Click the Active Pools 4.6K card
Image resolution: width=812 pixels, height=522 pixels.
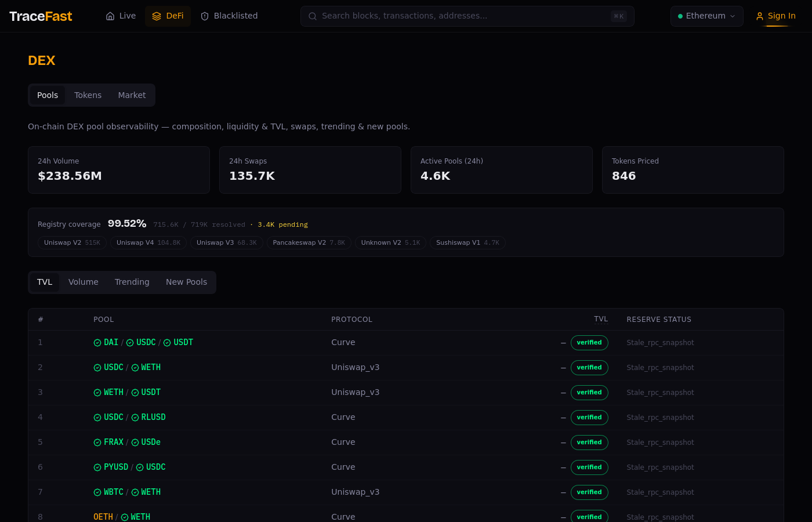pos(502,170)
